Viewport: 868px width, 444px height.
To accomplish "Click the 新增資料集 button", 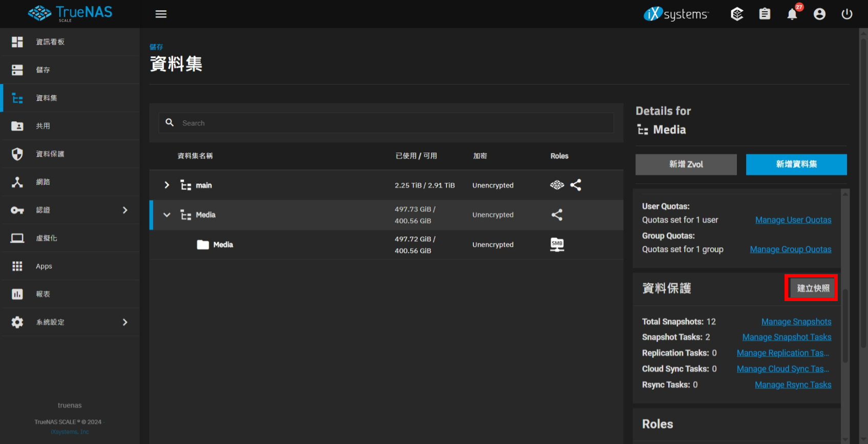I will point(796,164).
